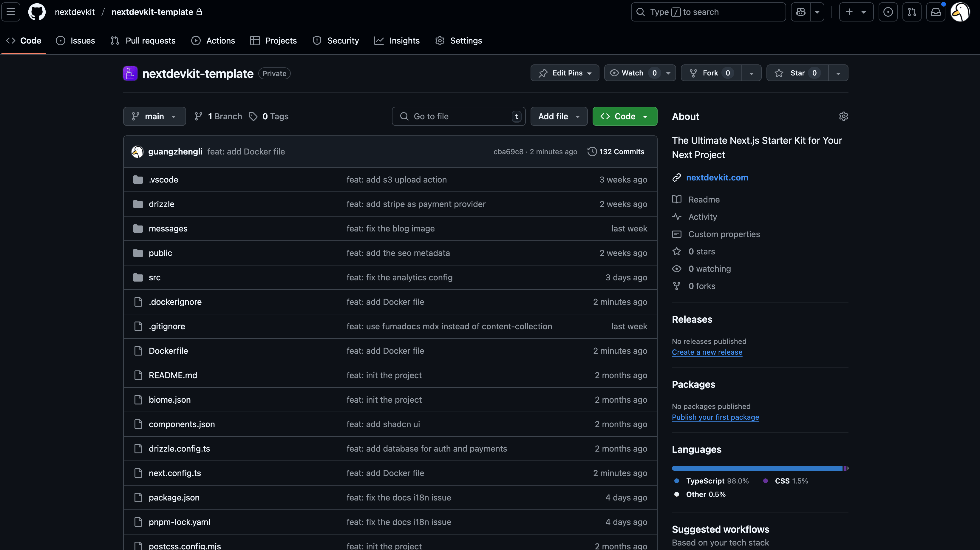Click the Edit Pins button
This screenshot has width=980, height=550.
pos(565,73)
